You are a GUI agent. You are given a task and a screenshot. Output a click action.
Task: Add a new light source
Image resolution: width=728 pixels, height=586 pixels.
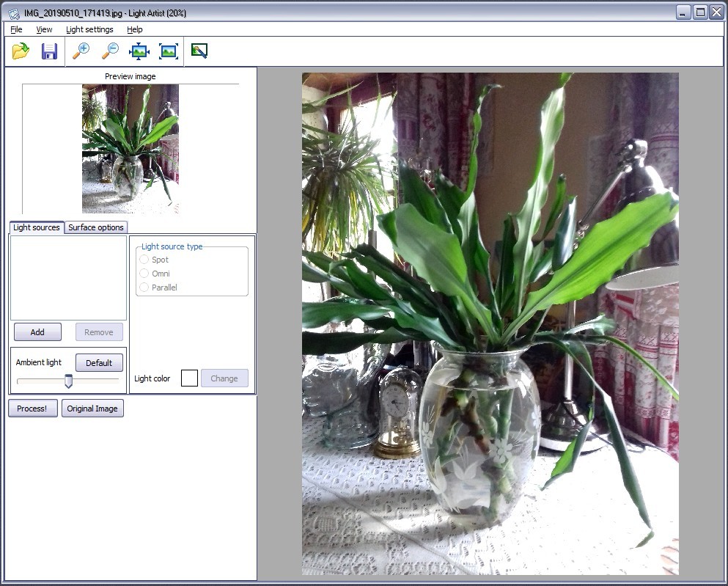(37, 332)
